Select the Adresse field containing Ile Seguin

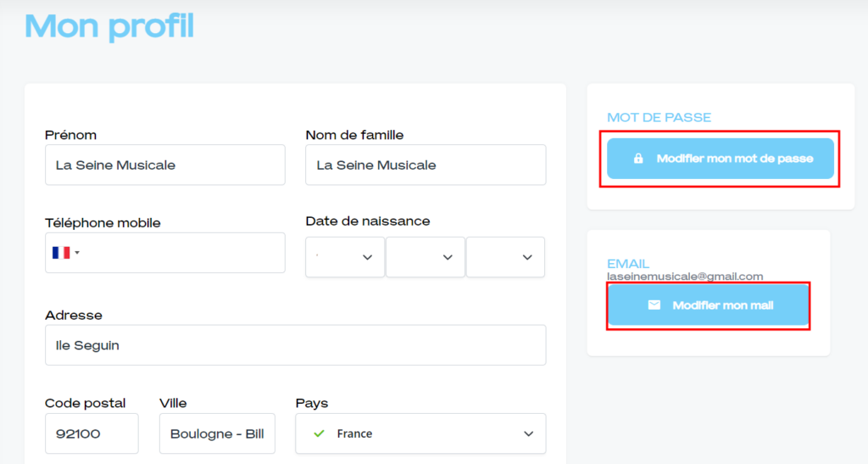tap(295, 345)
